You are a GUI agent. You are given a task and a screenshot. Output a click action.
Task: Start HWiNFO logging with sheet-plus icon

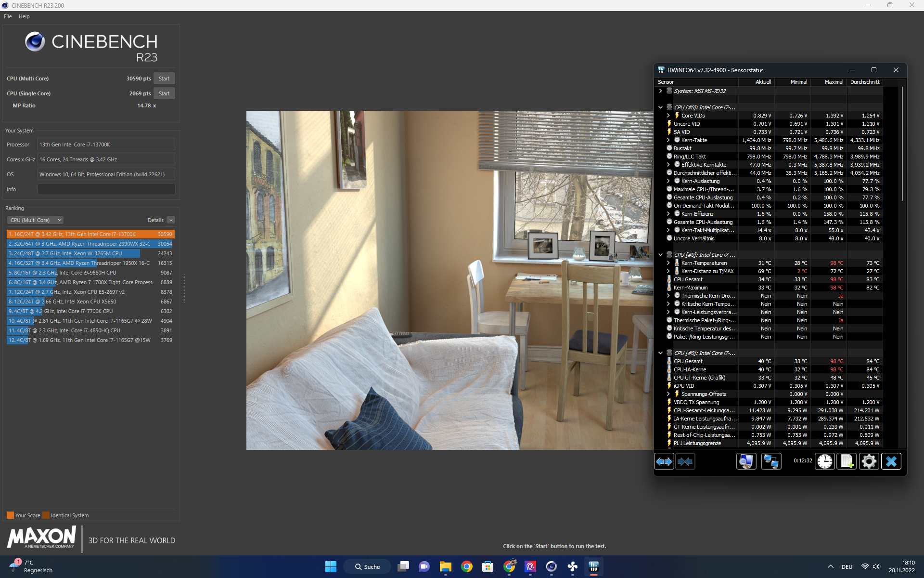point(847,461)
